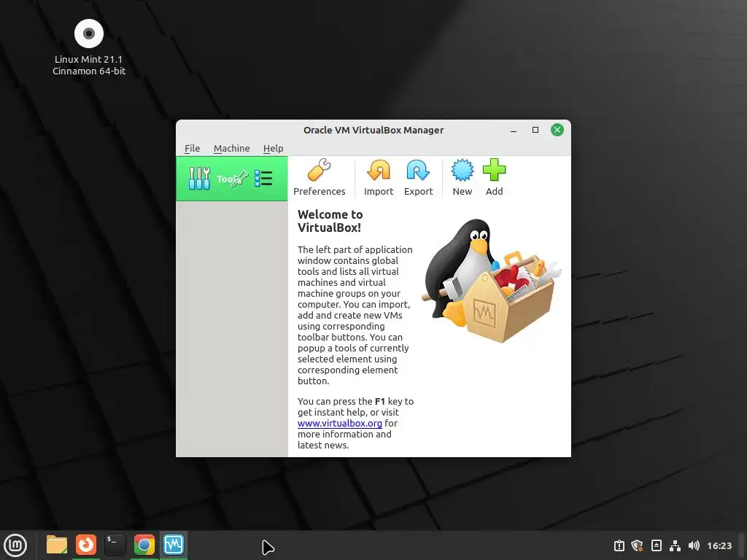This screenshot has width=747, height=560.
Task: Open the Tools list menu icon
Action: [x=263, y=179]
